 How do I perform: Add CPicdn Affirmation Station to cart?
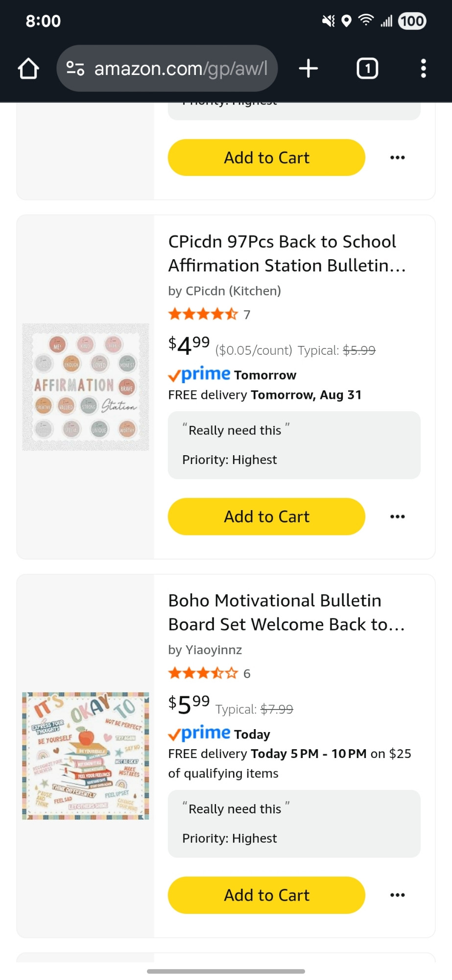[x=266, y=516]
